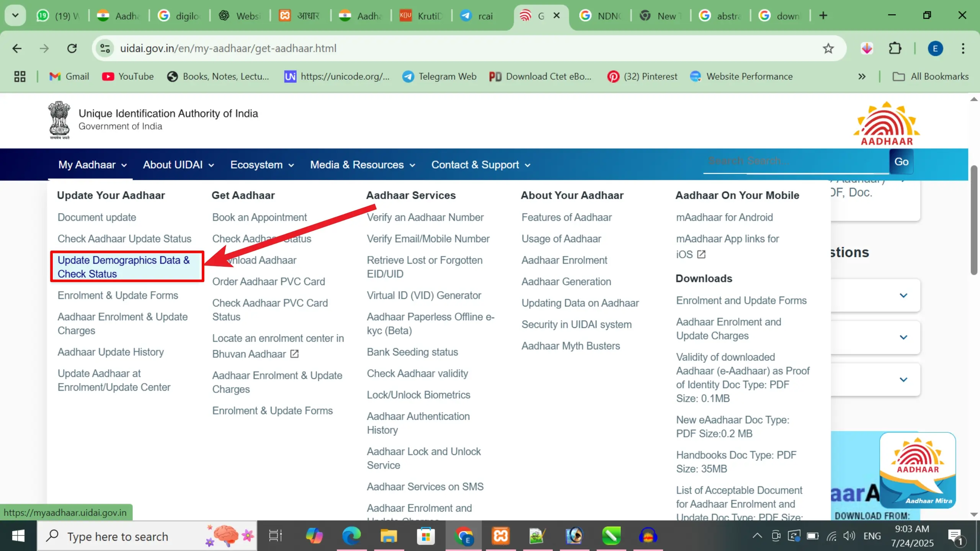980x551 pixels.
Task: Open the apps grid in bookmarks bar
Action: coord(20,77)
